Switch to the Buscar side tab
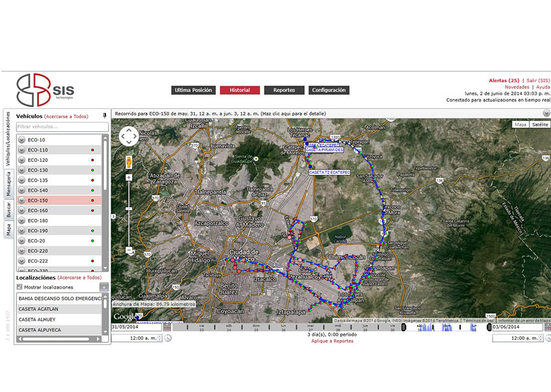Screen dimensions: 551x392 pyautogui.click(x=8, y=210)
